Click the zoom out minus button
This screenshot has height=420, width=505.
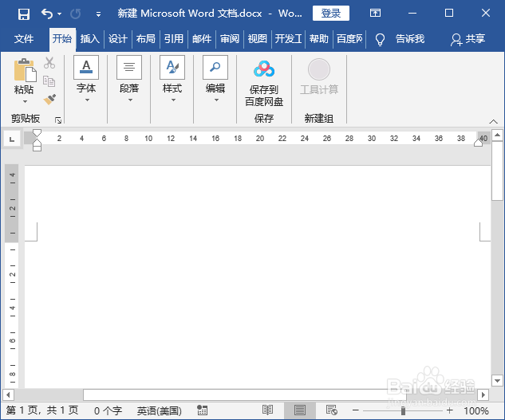click(x=356, y=410)
